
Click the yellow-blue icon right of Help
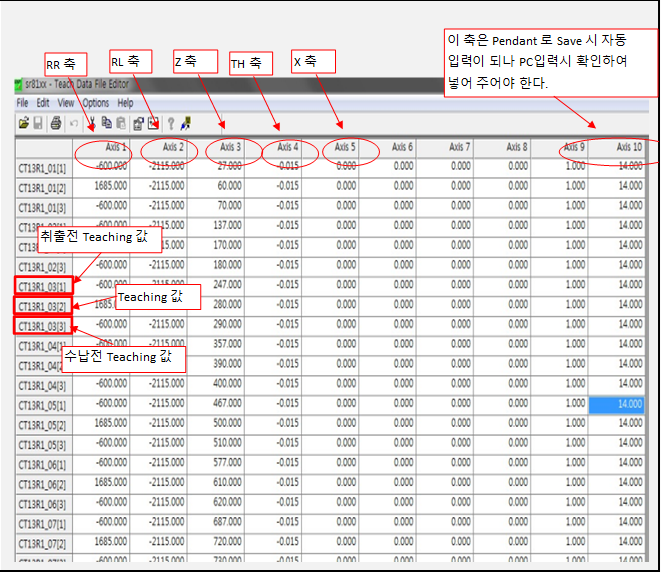point(185,123)
